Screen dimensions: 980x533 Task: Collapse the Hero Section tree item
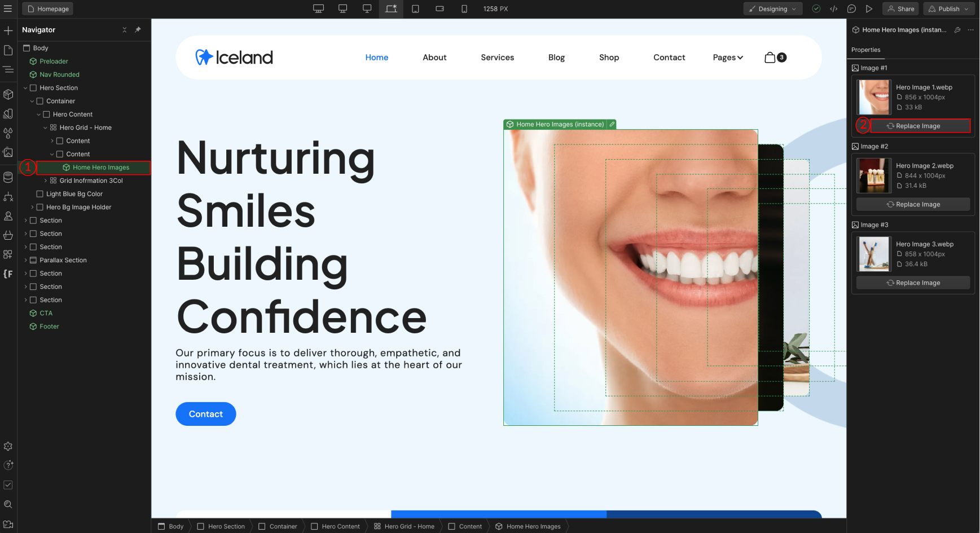click(25, 88)
